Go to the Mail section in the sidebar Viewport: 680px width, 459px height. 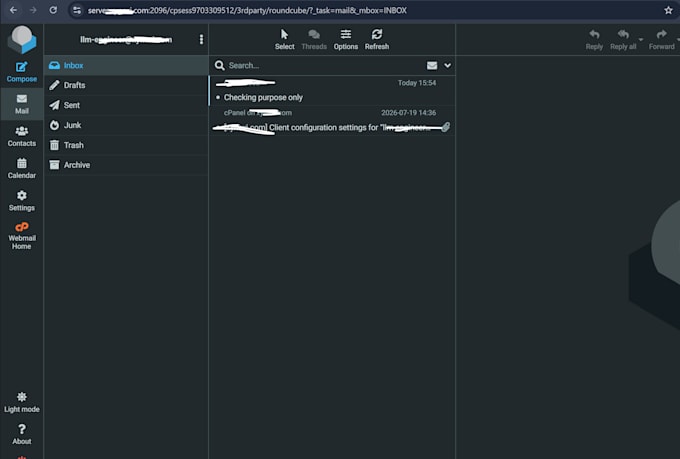22,104
